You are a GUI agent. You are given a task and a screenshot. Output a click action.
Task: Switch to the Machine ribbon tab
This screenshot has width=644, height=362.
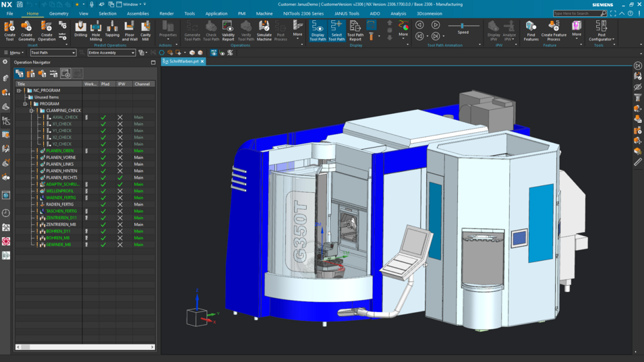click(264, 13)
